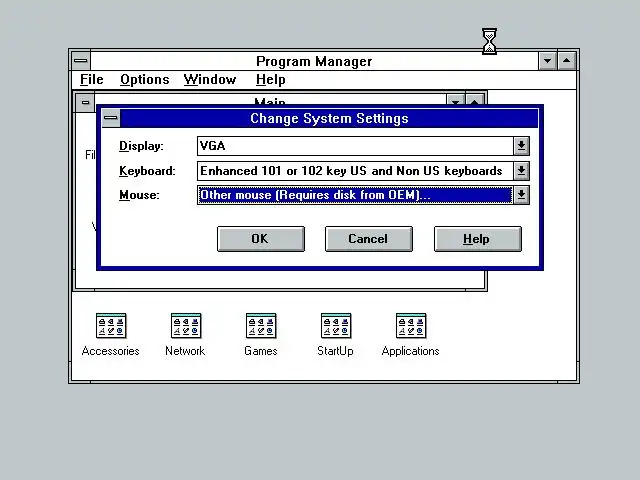Open the Applications program group icon
This screenshot has width=640, height=480.
tap(411, 326)
